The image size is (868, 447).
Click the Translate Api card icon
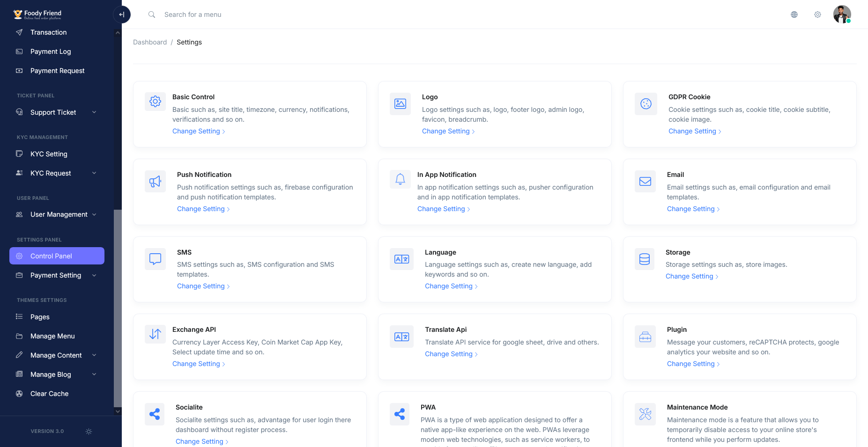coord(401,337)
